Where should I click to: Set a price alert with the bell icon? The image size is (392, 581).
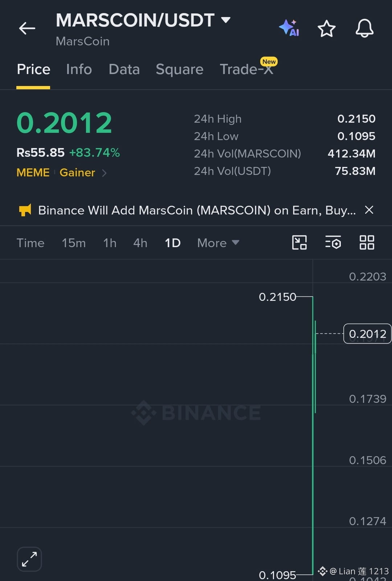(364, 28)
